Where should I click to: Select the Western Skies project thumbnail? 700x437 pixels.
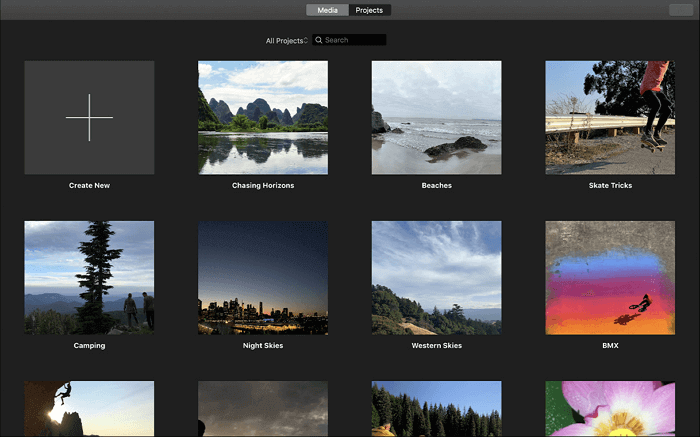436,278
